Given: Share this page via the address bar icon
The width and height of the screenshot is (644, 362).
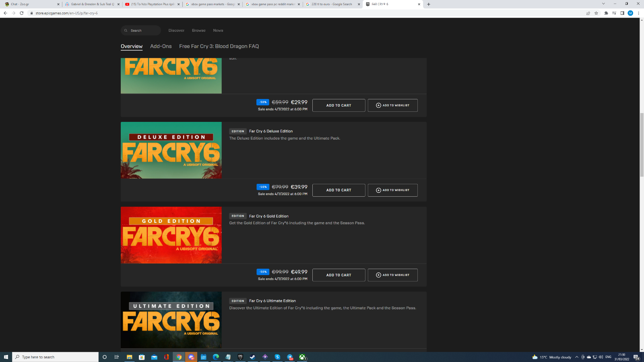Looking at the screenshot, I should [588, 13].
